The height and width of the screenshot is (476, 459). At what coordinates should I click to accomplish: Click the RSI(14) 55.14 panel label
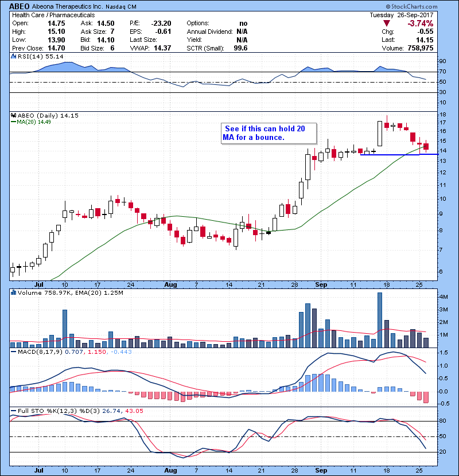click(41, 56)
